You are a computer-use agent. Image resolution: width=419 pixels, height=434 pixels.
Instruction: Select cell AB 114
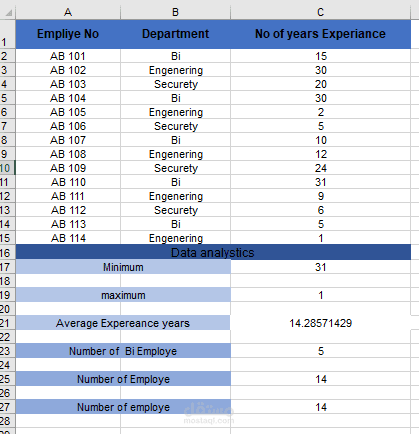(x=68, y=238)
